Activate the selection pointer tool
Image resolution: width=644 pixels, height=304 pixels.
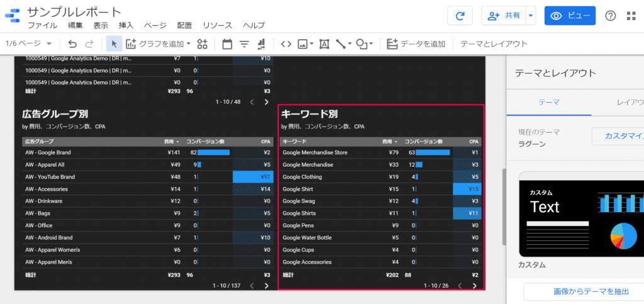coord(114,44)
